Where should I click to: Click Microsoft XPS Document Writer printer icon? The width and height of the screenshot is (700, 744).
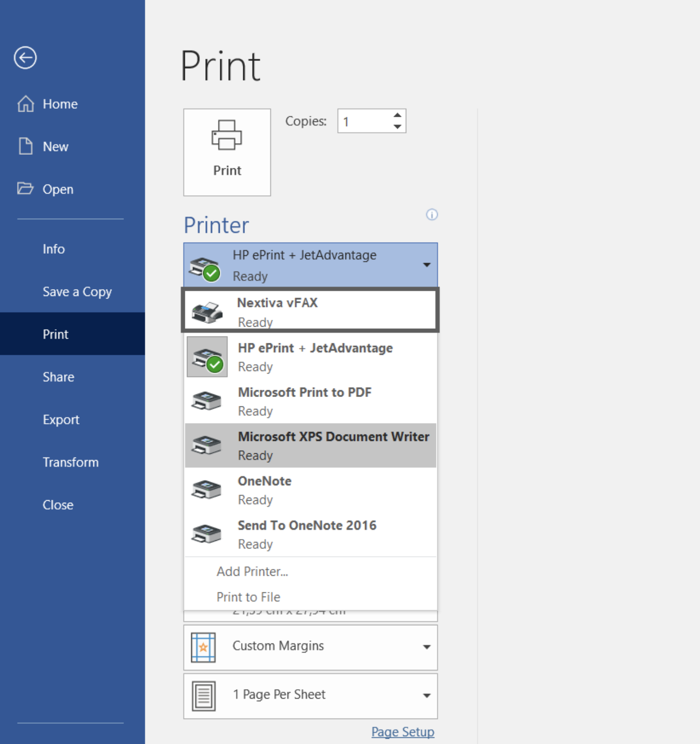[x=206, y=445]
